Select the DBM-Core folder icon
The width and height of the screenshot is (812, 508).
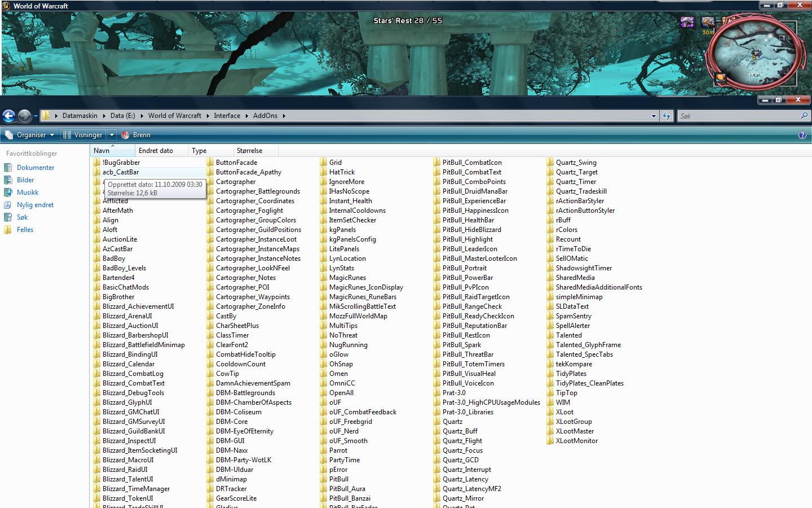point(210,422)
